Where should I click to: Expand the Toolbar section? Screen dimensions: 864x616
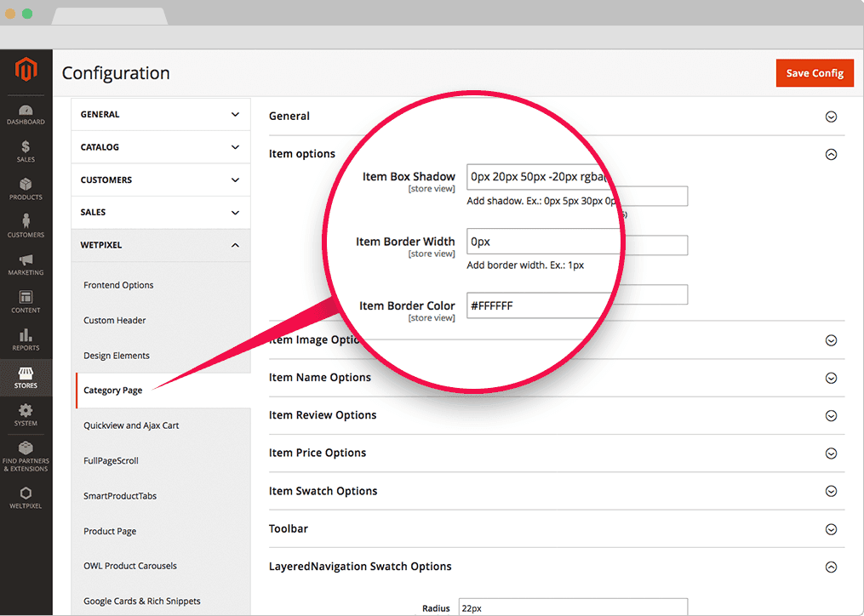[x=831, y=529]
